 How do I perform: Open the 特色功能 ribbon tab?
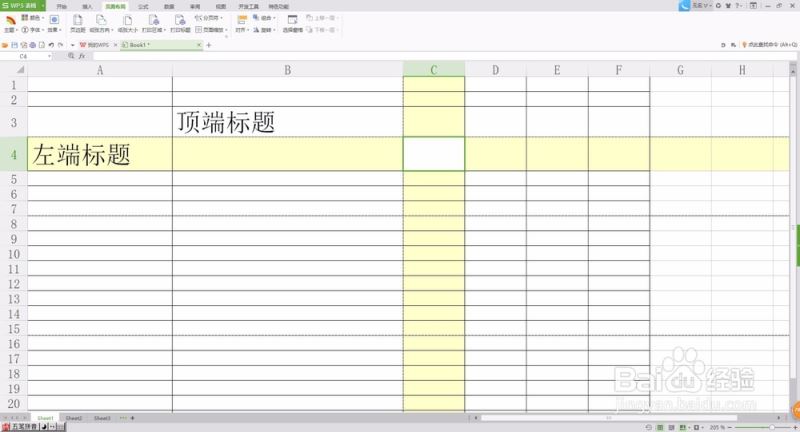click(279, 7)
